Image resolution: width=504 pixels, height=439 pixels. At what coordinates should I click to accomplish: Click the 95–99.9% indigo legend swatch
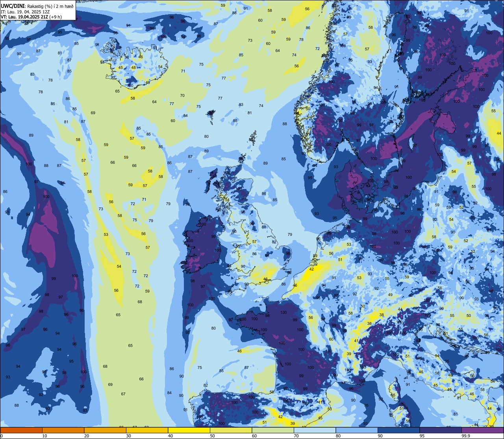(x=441, y=430)
